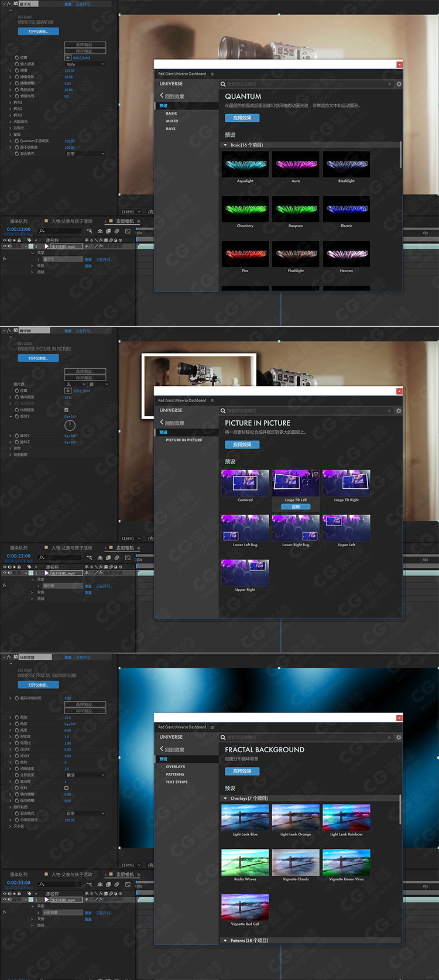The image size is (439, 980).
Task: Toggle the 阈值 stopwatch in the Quantum effect panel
Action: (x=16, y=70)
